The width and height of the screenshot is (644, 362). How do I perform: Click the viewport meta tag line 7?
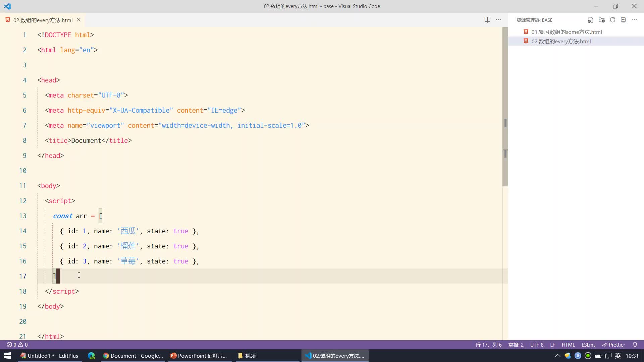(177, 125)
